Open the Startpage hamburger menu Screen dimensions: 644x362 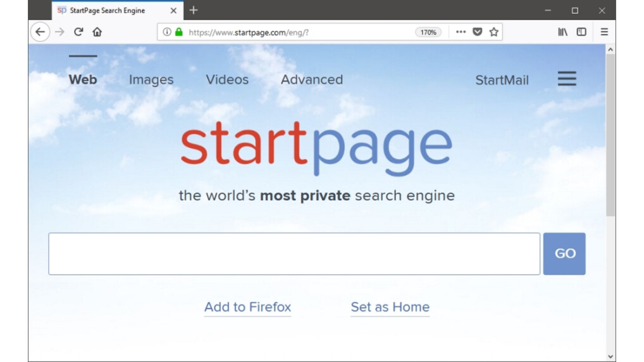pos(567,78)
